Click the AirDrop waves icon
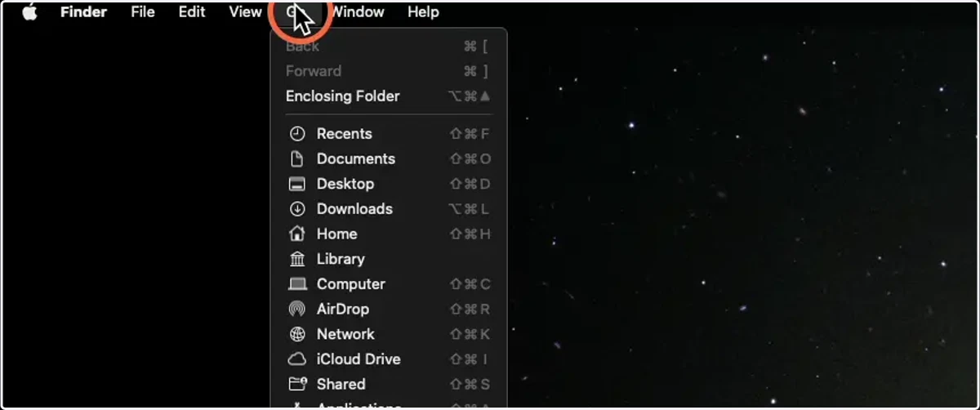The width and height of the screenshot is (980, 410). coord(297,310)
